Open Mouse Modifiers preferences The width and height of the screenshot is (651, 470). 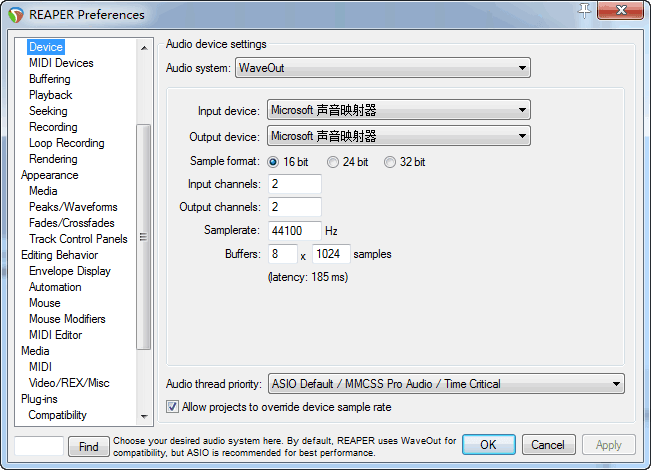67,319
